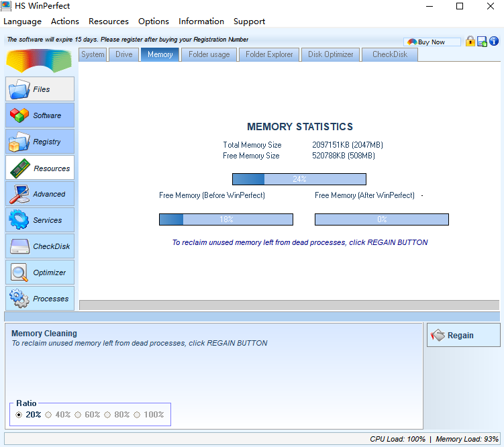Select the 60% ratio radio button
The height and width of the screenshot is (447, 504).
(x=78, y=415)
